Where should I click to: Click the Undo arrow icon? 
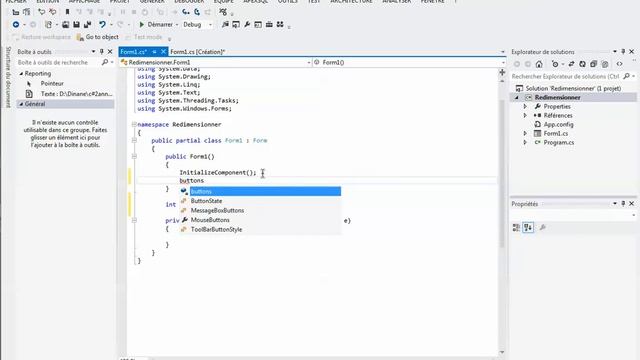point(102,25)
